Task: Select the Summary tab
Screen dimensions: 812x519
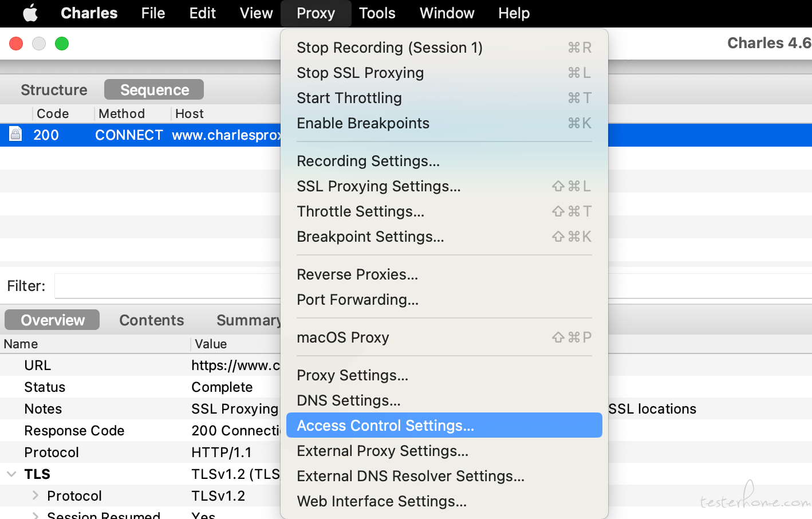Action: pos(248,320)
